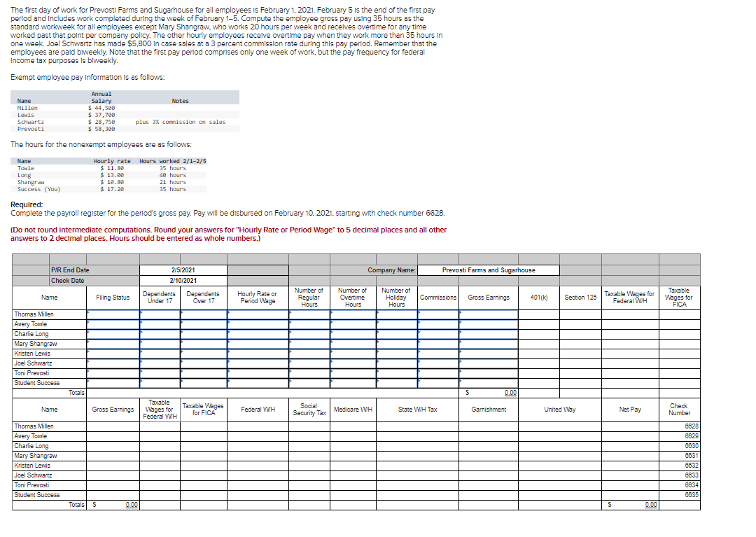
Task: Select the Check Number column header
Action: coord(679,410)
